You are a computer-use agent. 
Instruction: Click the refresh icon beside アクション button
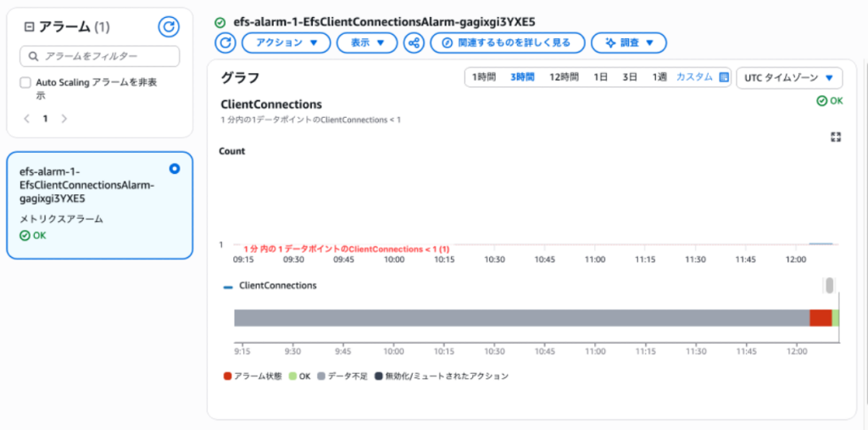225,42
